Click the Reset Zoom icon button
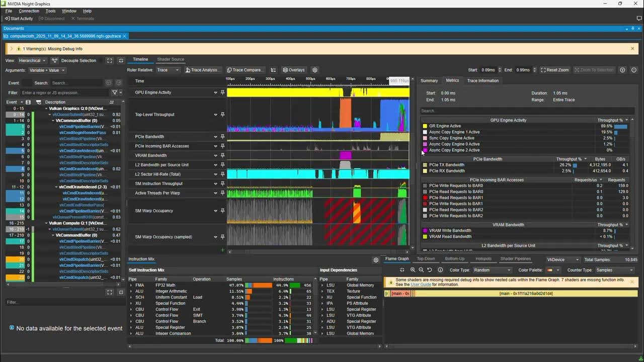The image size is (644, 362). (x=554, y=70)
